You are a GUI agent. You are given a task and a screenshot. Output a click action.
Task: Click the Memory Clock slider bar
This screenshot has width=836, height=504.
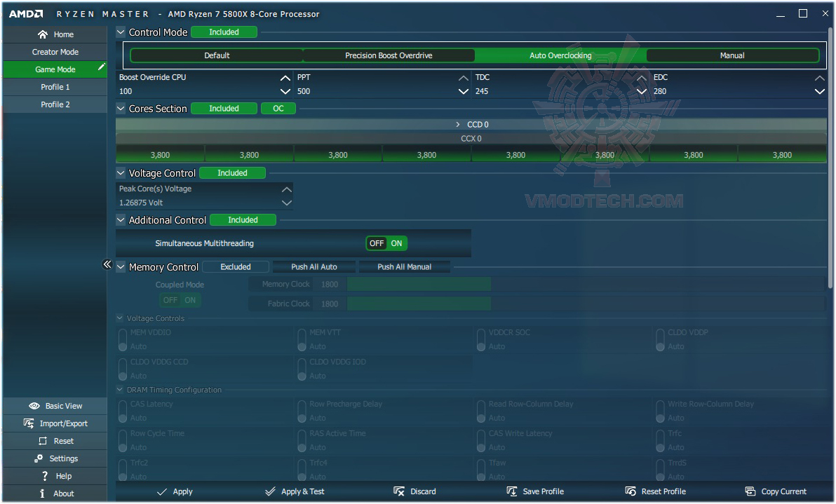pos(586,285)
